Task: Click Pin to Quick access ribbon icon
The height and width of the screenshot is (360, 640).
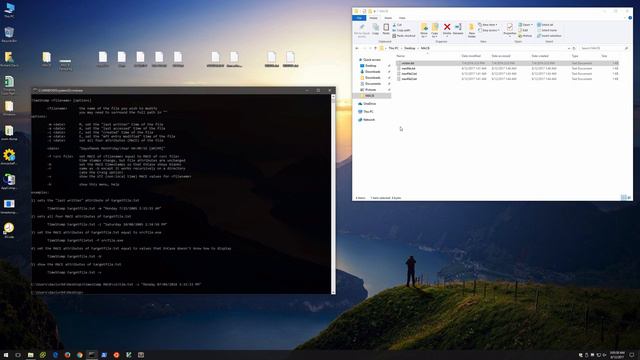Action: pyautogui.click(x=362, y=30)
